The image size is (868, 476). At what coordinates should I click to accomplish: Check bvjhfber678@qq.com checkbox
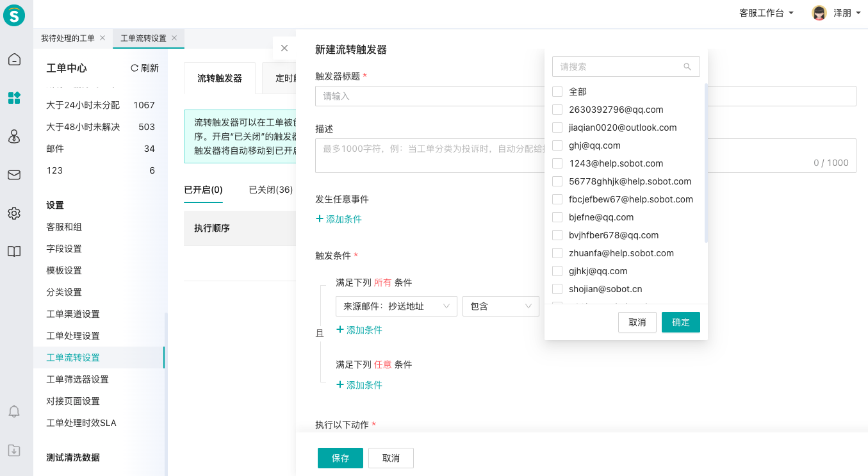(x=557, y=235)
